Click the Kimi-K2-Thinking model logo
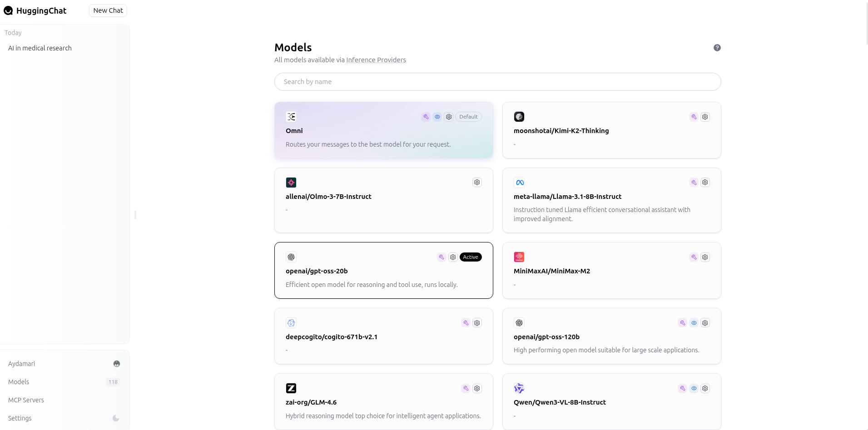868x430 pixels. coord(519,117)
